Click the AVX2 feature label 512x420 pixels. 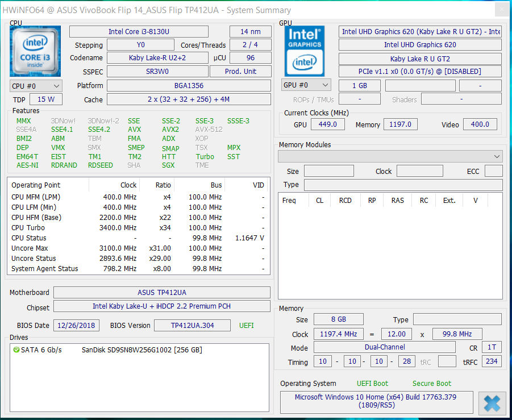tap(170, 130)
